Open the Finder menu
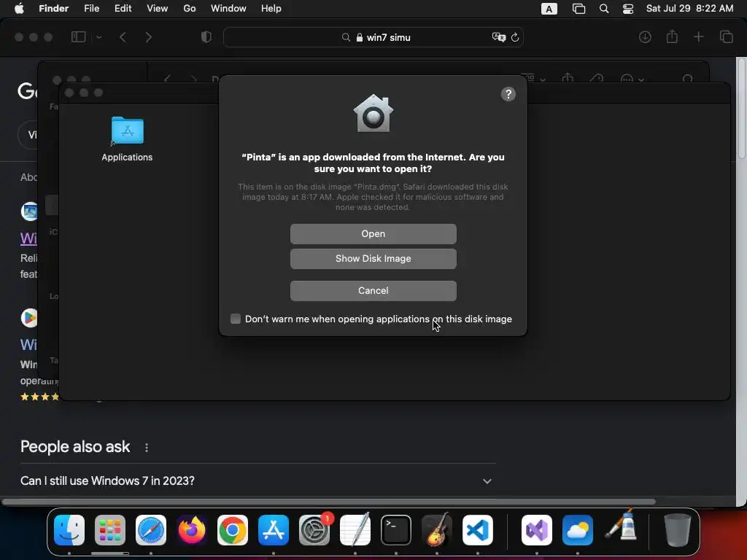 53,9
